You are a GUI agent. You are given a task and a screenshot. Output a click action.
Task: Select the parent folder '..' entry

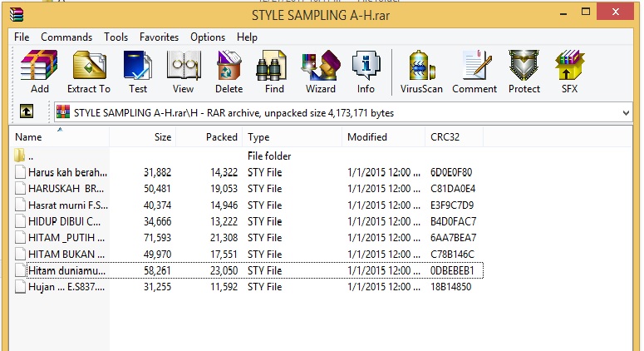pyautogui.click(x=31, y=156)
